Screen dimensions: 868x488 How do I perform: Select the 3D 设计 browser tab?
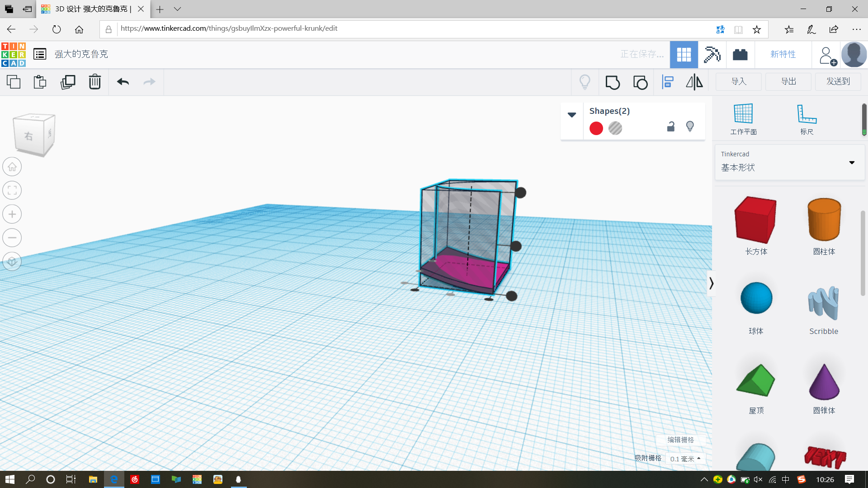pyautogui.click(x=93, y=9)
